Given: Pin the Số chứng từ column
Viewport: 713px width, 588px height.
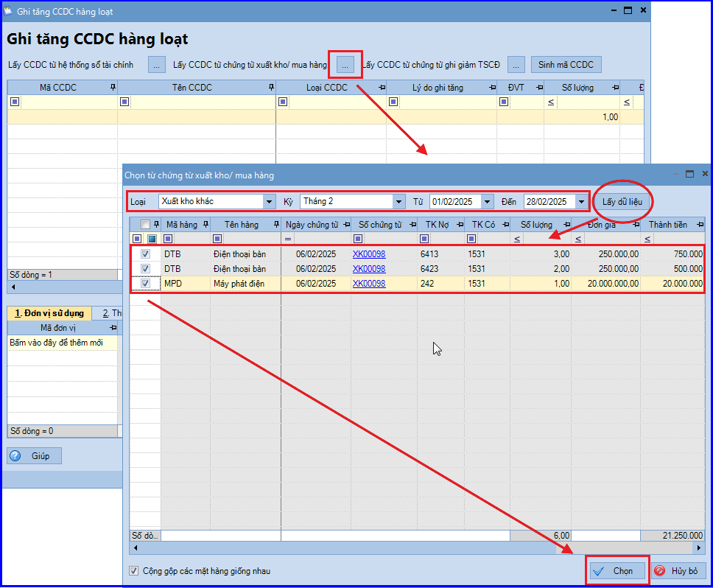Looking at the screenshot, I should point(413,224).
